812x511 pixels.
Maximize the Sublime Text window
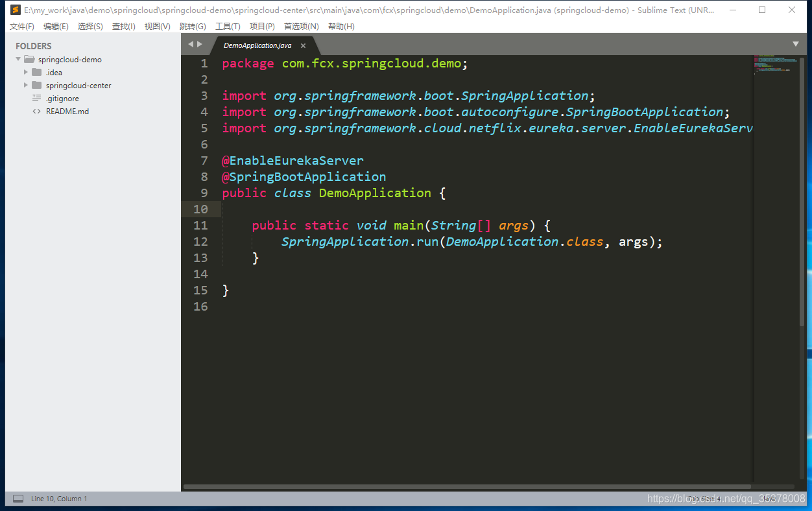pyautogui.click(x=762, y=10)
